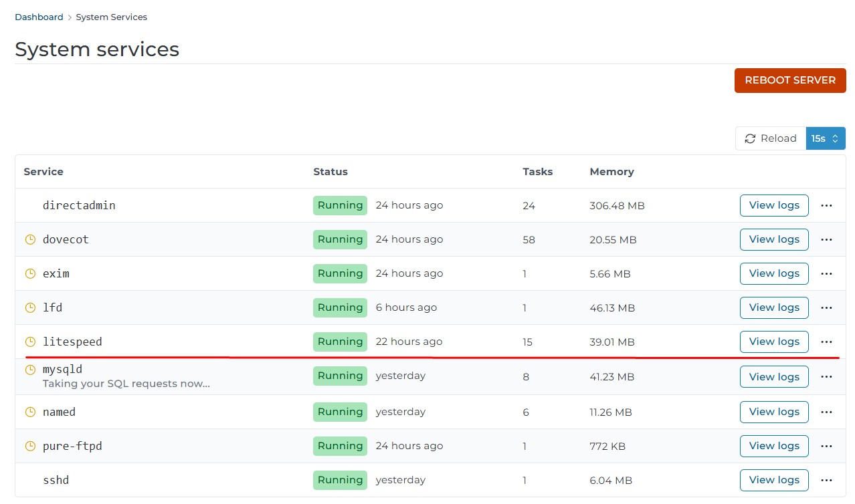Click the Running badge for litespeed
This screenshot has height=504, width=855.
point(340,342)
